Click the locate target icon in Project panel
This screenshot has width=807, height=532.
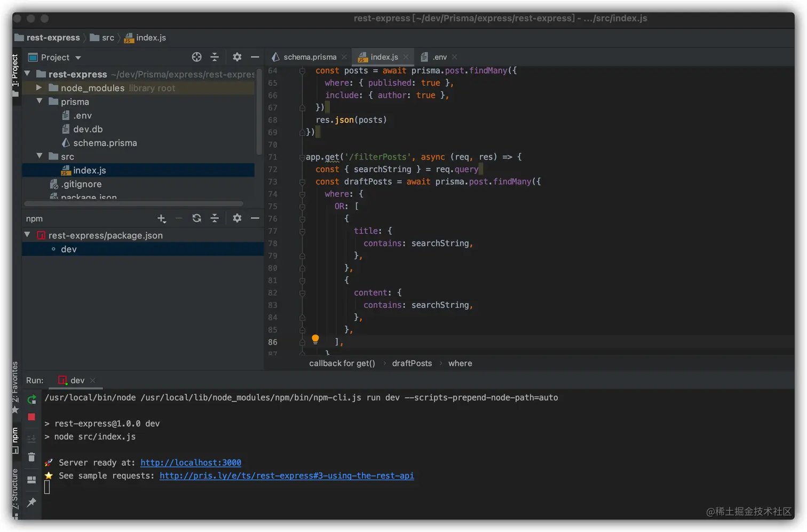pos(196,57)
